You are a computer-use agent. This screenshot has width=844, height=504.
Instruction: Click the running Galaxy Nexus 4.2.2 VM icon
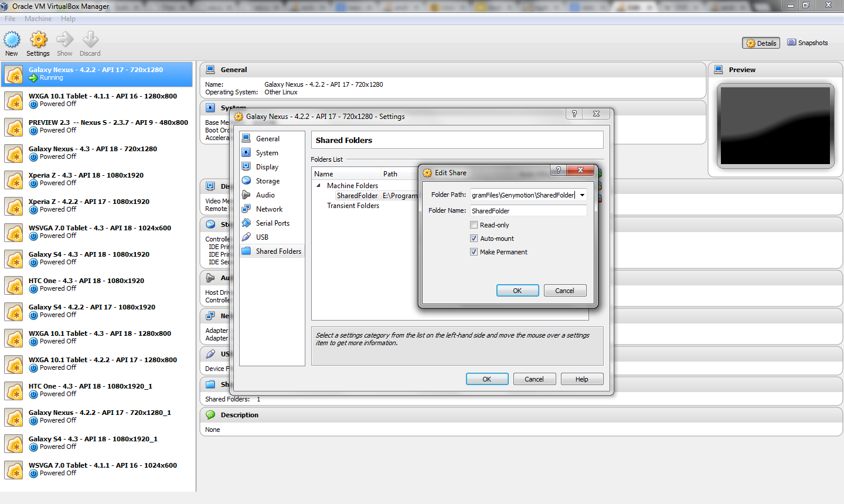click(x=14, y=74)
